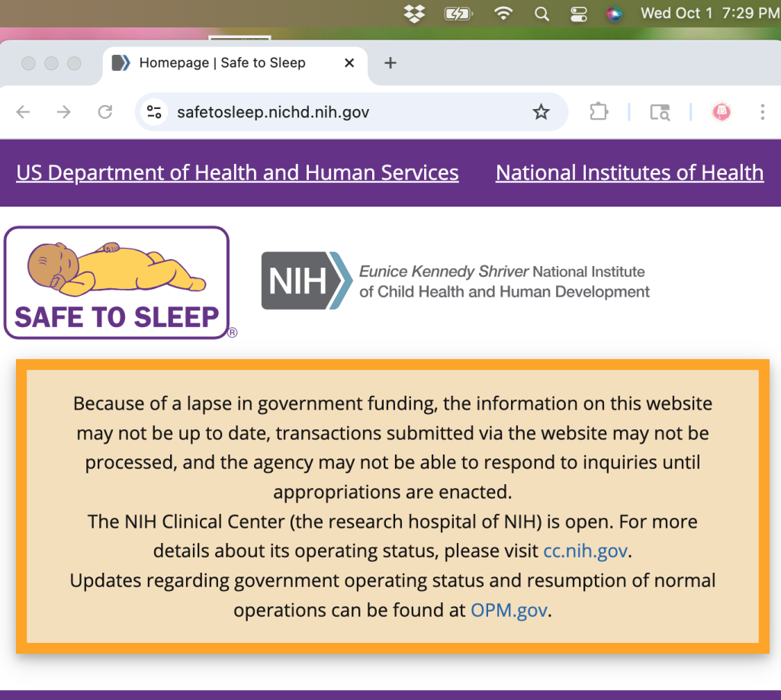
Task: Click the pink browser profile avatar
Action: [x=721, y=111]
